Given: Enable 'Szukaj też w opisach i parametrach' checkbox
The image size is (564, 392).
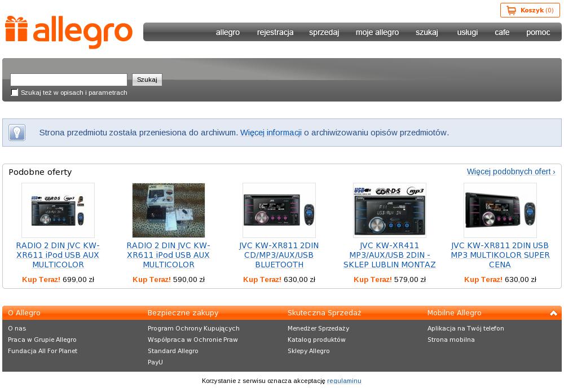Looking at the screenshot, I should (x=15, y=93).
